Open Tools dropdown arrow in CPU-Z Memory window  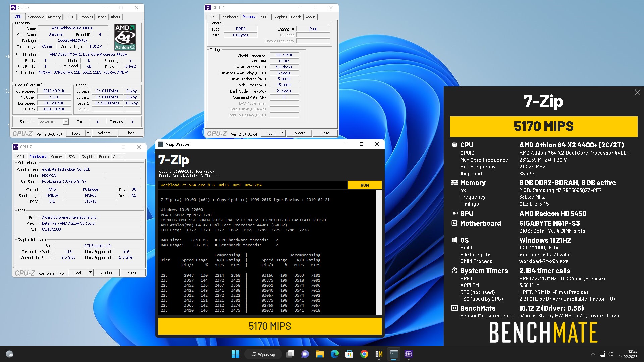coord(282,133)
